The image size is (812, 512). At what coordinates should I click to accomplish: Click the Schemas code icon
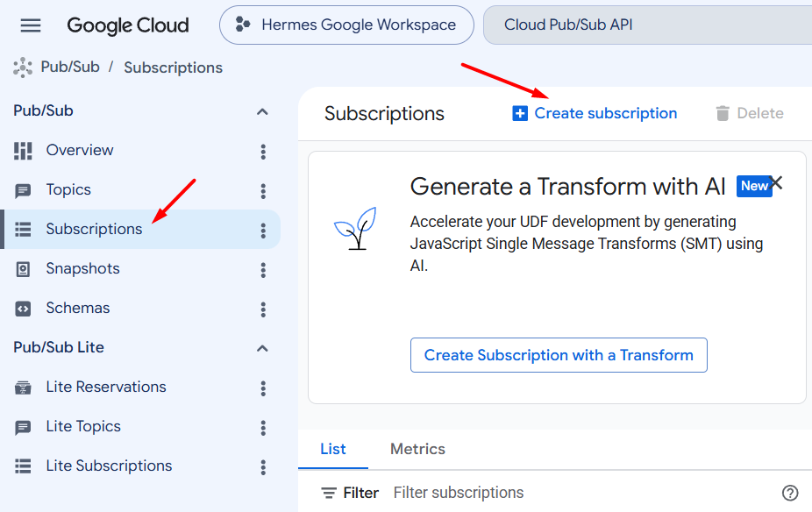[x=23, y=309]
